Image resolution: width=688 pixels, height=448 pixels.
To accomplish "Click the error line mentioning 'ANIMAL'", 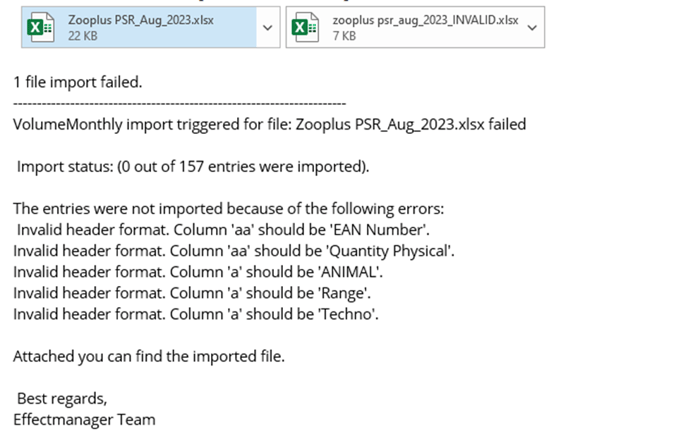I will point(198,272).
